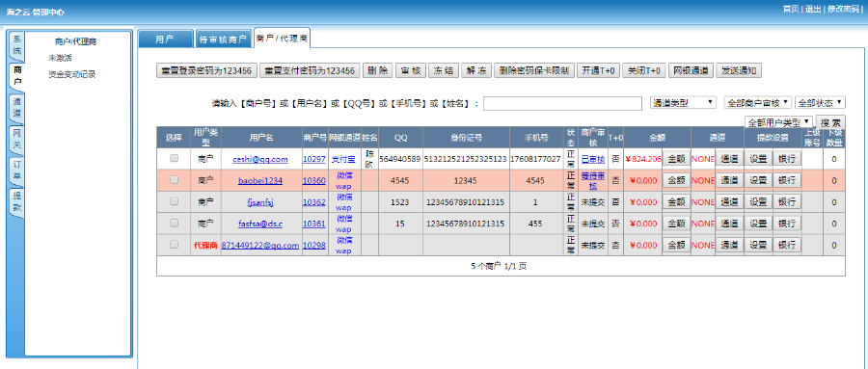
Task: Click the 冻结 button
Action: (443, 70)
